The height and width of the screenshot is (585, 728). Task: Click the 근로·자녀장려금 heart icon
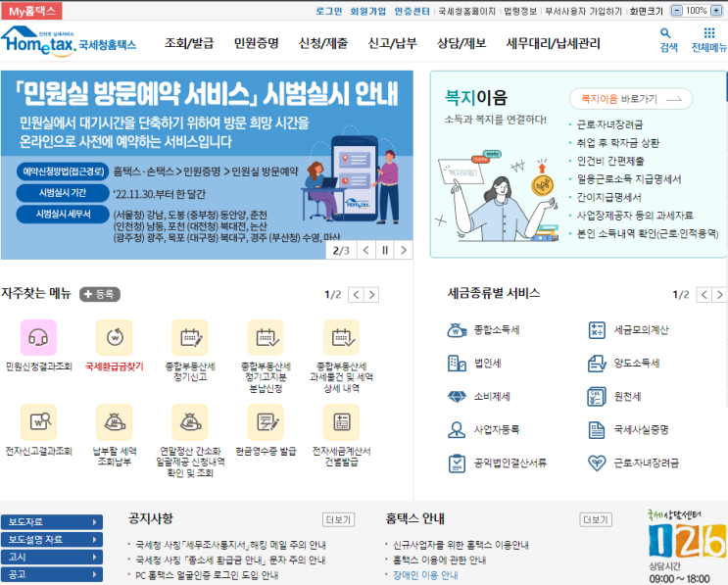597,463
